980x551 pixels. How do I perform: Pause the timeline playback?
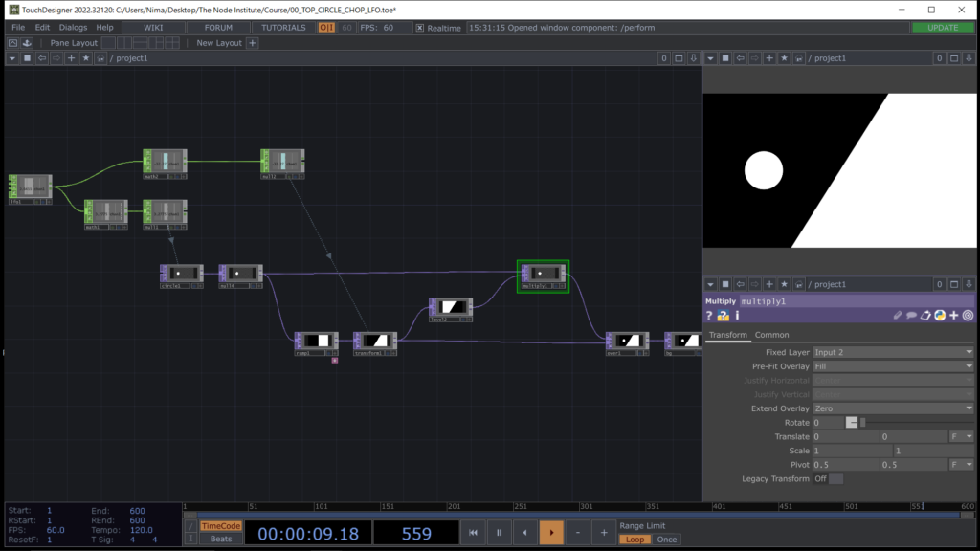pos(499,533)
